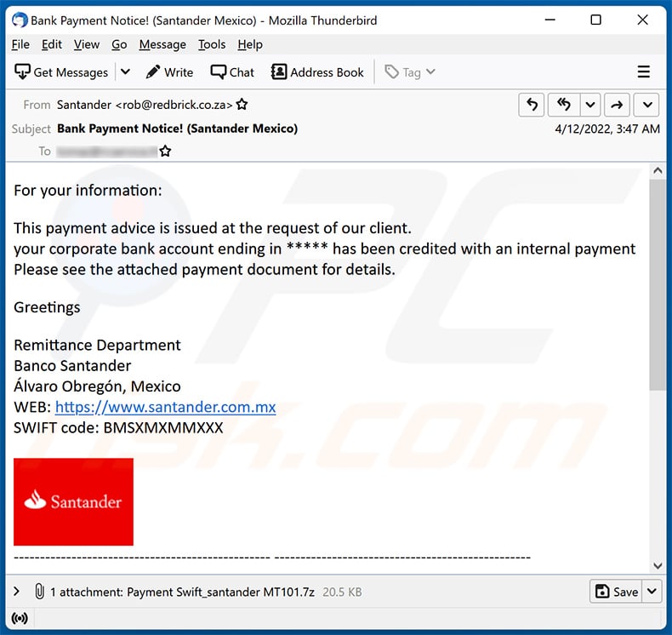Open the More message actions dropdown
The width and height of the screenshot is (672, 635).
click(647, 105)
